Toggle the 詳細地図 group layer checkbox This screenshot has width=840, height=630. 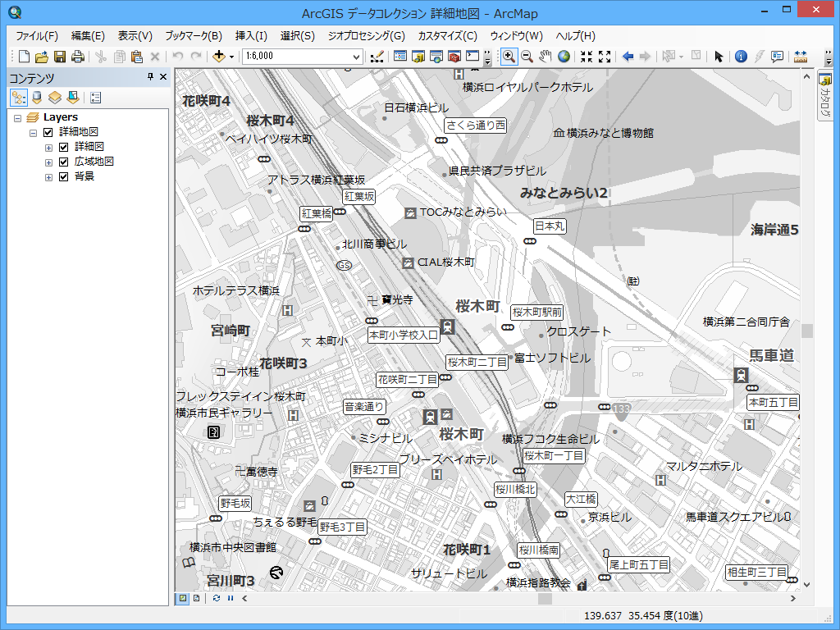48,132
